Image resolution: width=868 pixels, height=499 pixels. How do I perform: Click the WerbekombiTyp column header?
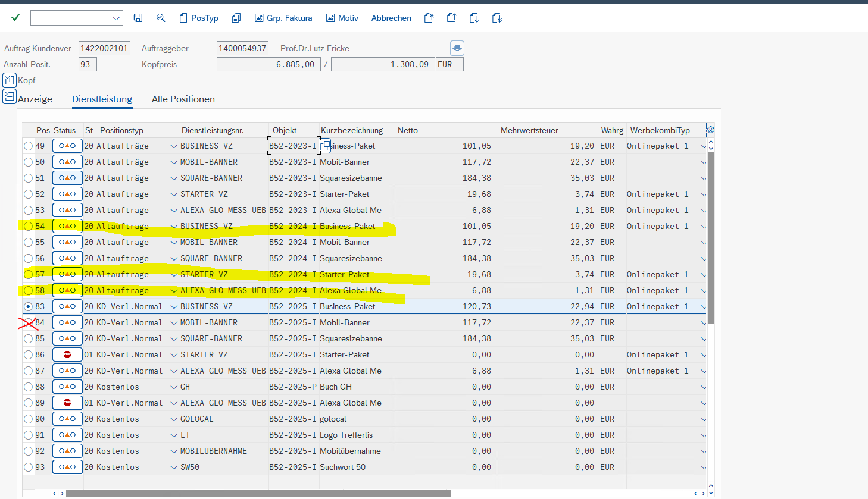pos(666,130)
